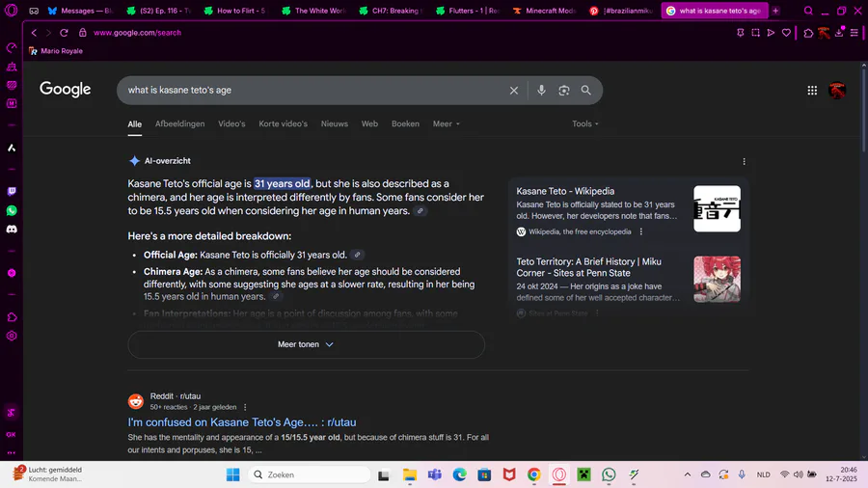Open Easy Setup menu lines icon
Screen dimensions: 868x488
tap(854, 33)
